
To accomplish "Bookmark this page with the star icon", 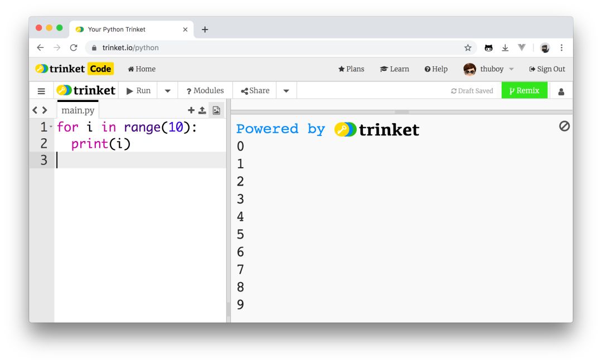I will point(468,47).
